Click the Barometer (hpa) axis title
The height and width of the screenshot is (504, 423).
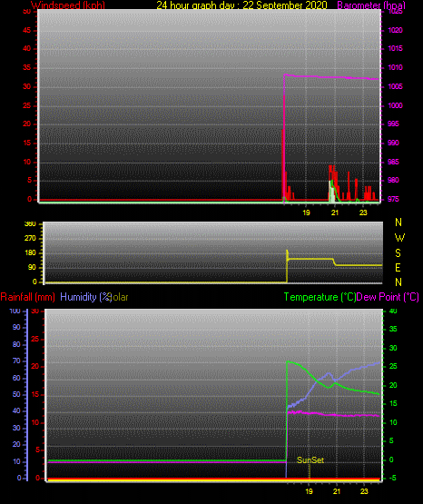pyautogui.click(x=371, y=5)
